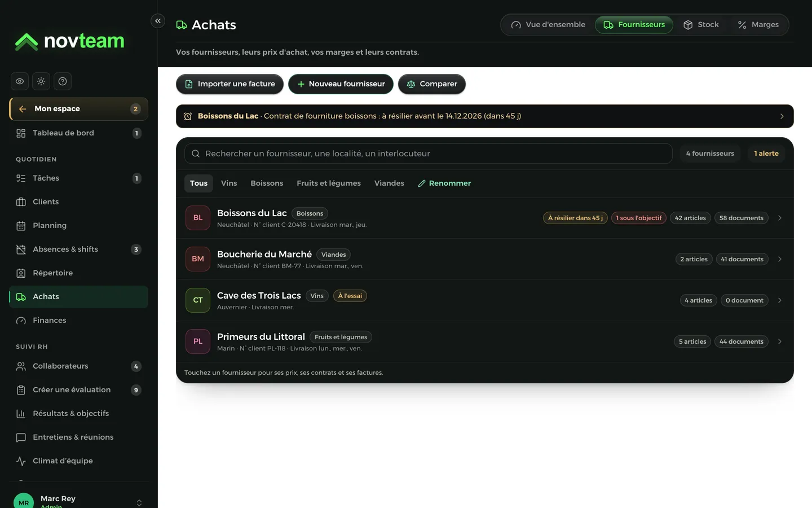Navigate to Clients

coord(79,202)
